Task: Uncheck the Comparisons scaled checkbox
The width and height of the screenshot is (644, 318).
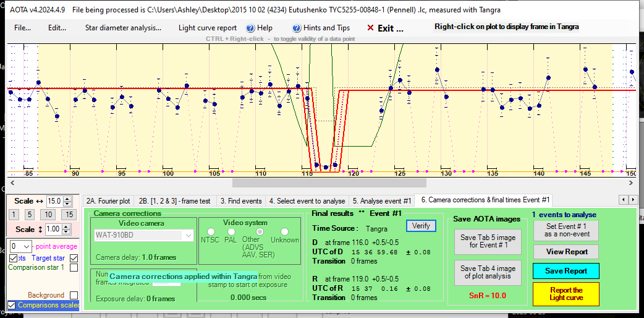Action: pyautogui.click(x=12, y=305)
